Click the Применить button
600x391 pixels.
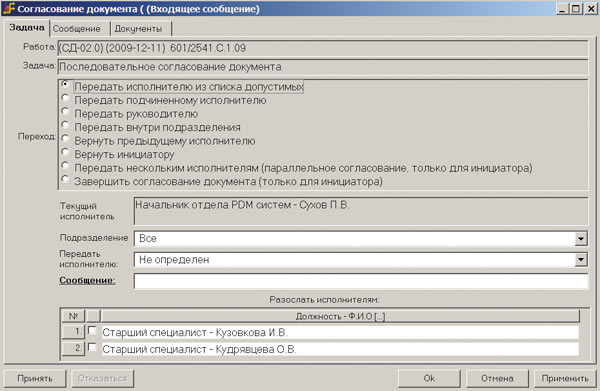coord(565,378)
